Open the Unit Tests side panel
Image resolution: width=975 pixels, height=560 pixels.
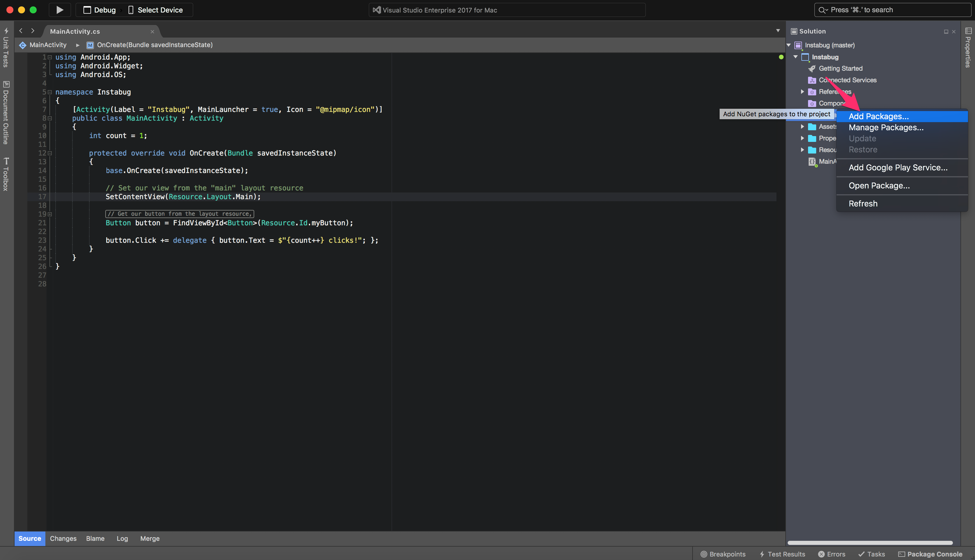tap(6, 48)
